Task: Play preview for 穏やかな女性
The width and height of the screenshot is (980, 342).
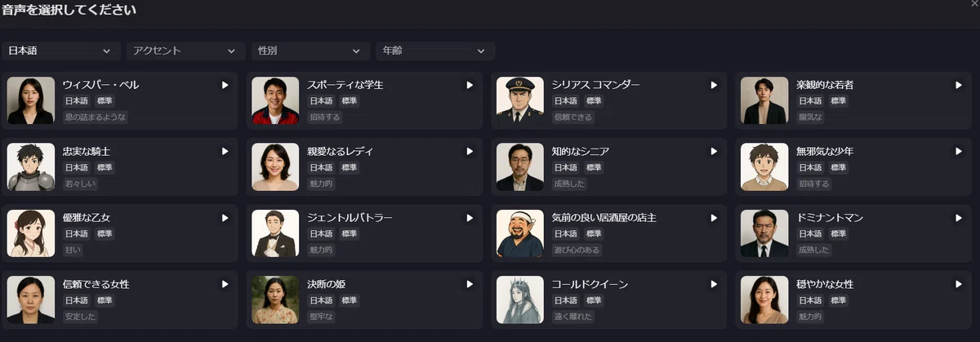Action: coord(959,284)
